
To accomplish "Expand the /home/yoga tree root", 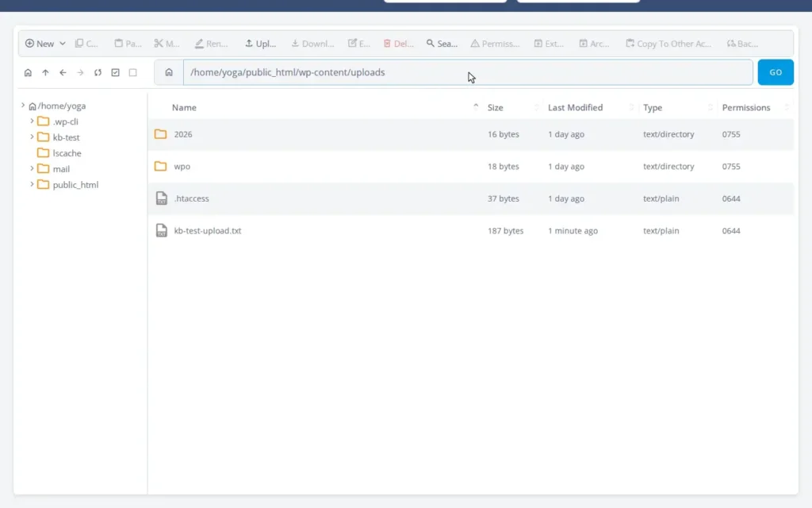I will pos(23,106).
